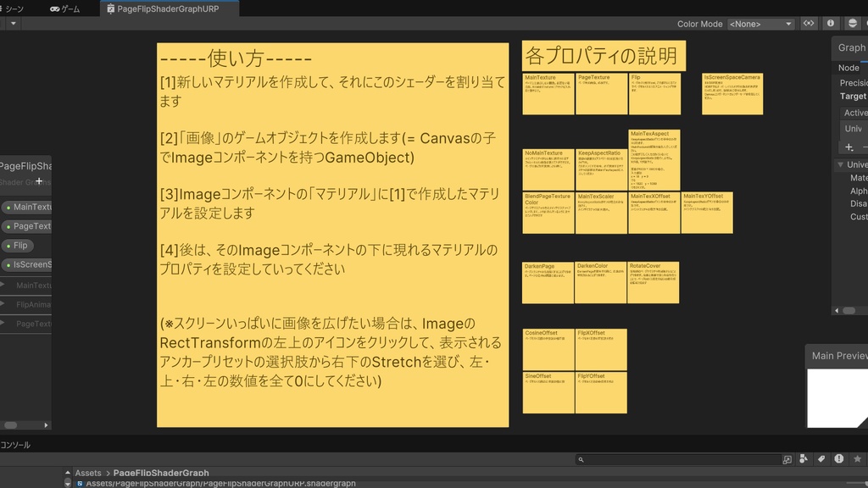Select the MainTexAspect sticky note
Viewport: 868px width, 488px height.
654,160
